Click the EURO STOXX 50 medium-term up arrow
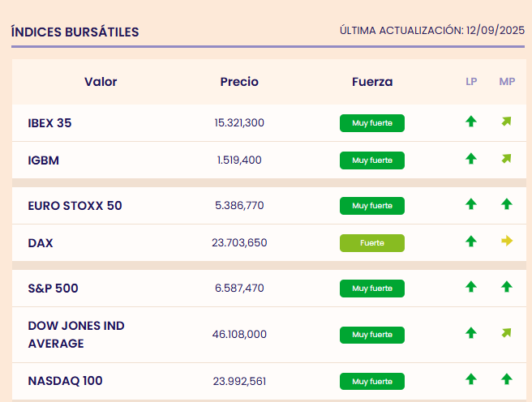 click(507, 204)
